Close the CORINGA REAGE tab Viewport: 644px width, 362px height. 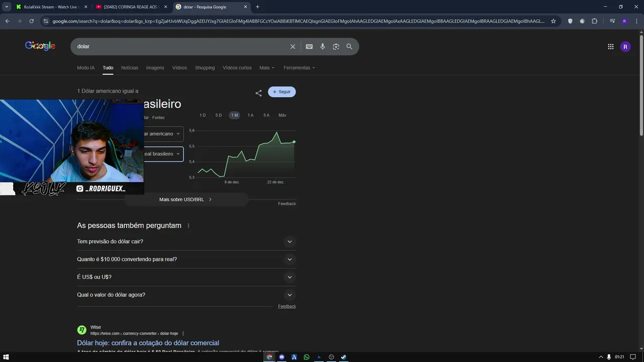(x=166, y=7)
